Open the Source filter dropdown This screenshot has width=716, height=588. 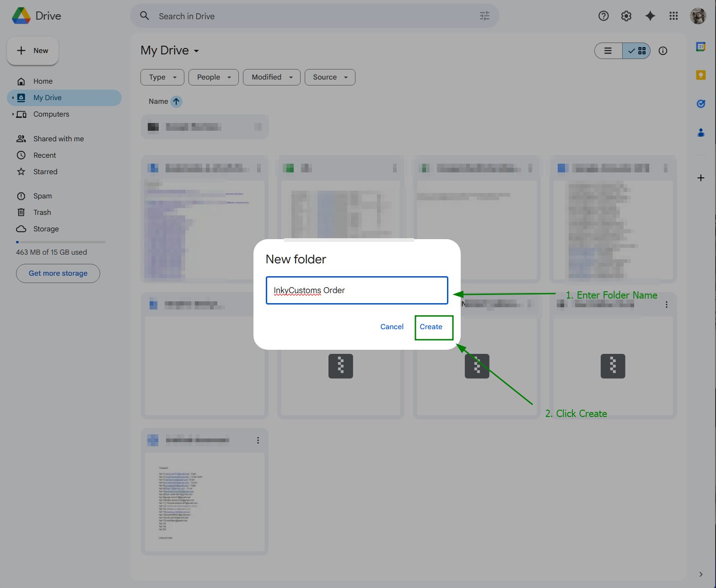pyautogui.click(x=330, y=77)
